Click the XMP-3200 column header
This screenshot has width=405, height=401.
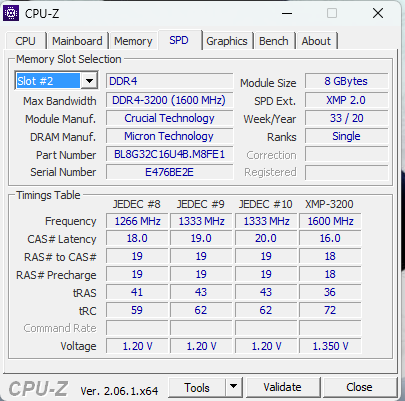click(x=329, y=204)
